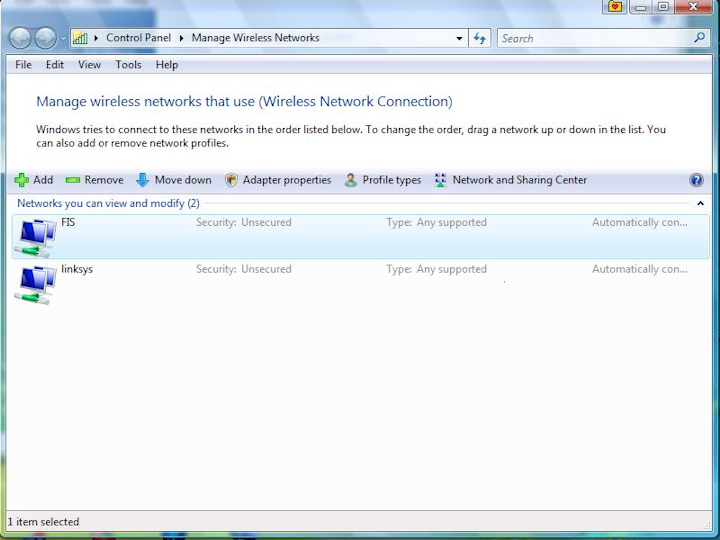Click the heart icon in title bar
Image resolution: width=720 pixels, height=540 pixels.
click(x=615, y=6)
